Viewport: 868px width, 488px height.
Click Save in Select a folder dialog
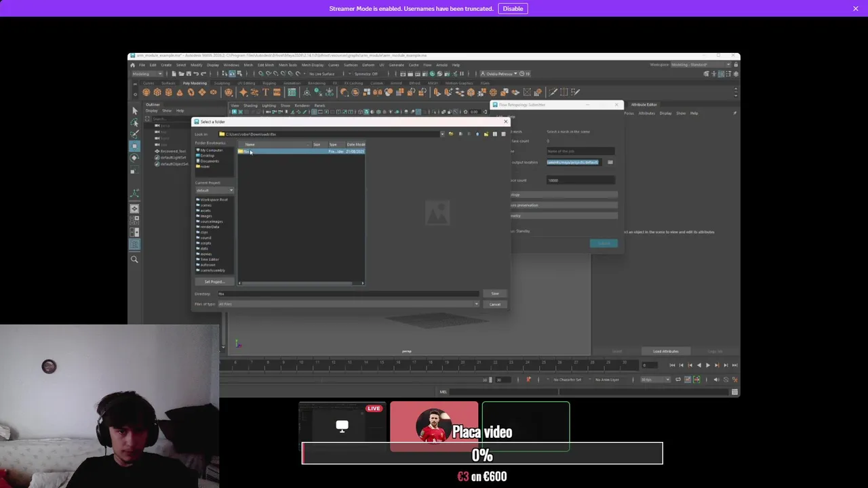495,293
